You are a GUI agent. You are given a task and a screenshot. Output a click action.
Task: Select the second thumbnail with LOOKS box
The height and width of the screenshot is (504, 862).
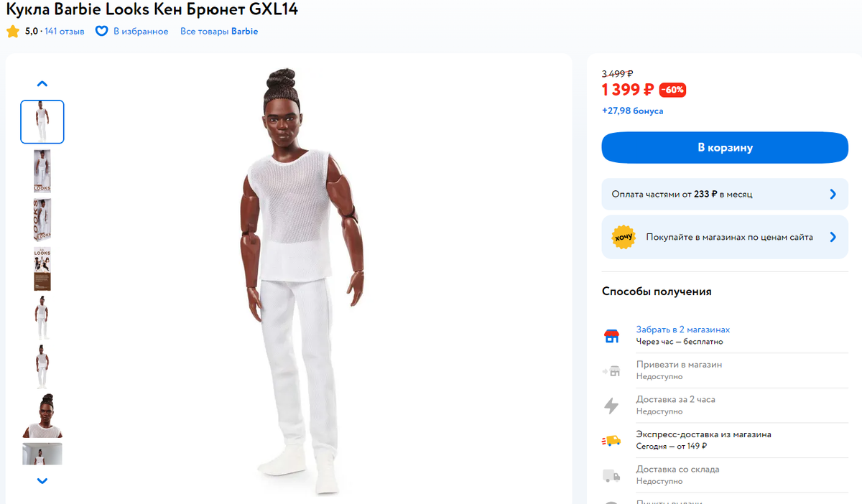[42, 171]
